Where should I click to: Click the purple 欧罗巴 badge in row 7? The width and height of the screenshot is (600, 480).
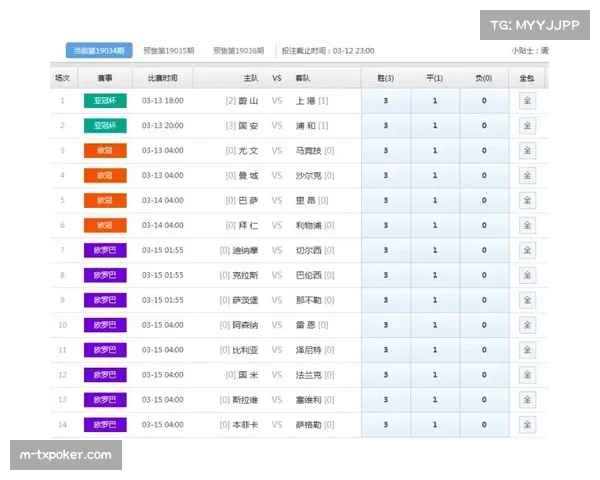click(x=105, y=250)
